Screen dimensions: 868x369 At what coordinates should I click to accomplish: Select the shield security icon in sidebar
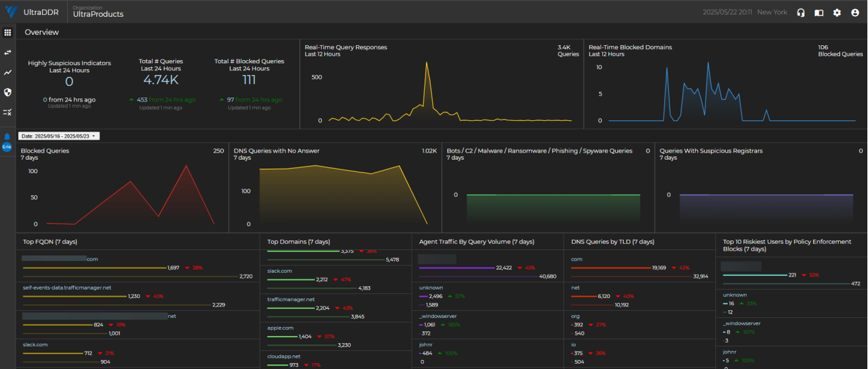pos(8,92)
